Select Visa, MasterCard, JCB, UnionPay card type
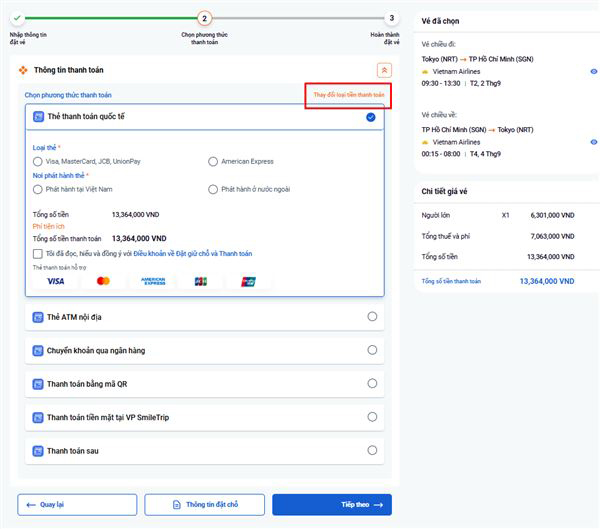600x529 pixels. (x=38, y=161)
